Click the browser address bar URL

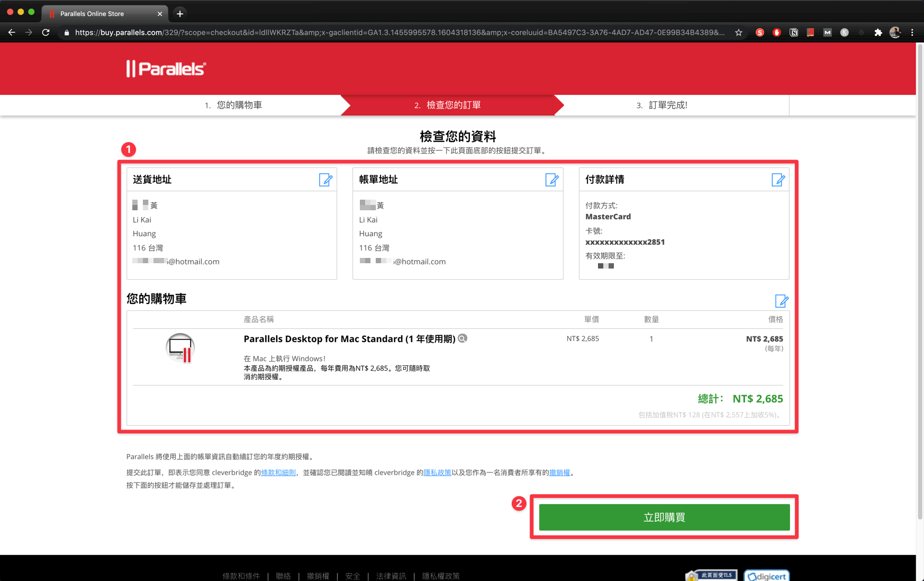click(x=400, y=33)
